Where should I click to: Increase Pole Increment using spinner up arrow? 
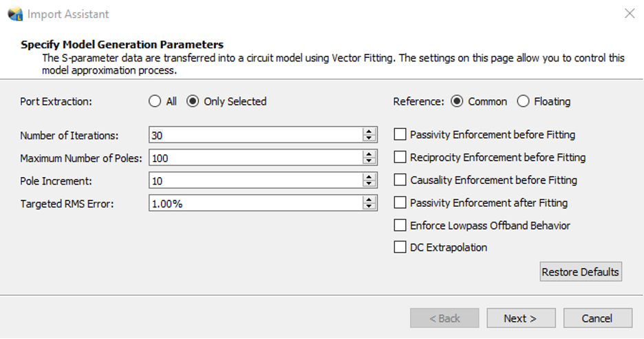[x=369, y=177]
